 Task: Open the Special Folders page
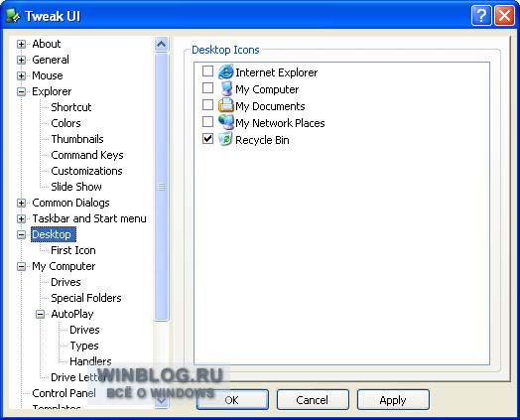point(86,298)
